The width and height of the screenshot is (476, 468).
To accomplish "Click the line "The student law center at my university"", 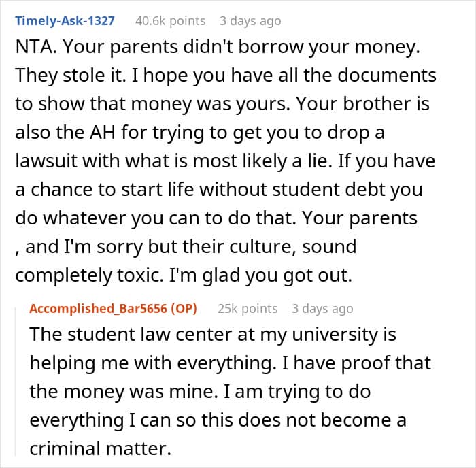I will click(x=211, y=335).
